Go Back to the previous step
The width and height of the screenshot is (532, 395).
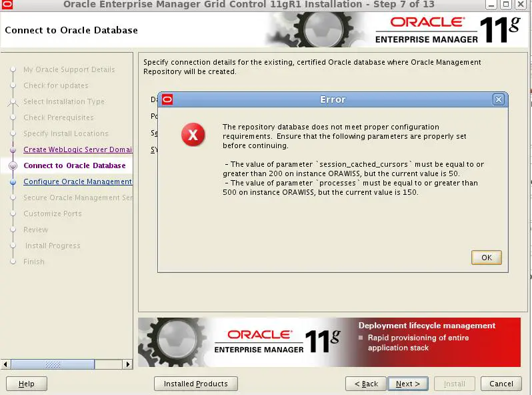[366, 384]
